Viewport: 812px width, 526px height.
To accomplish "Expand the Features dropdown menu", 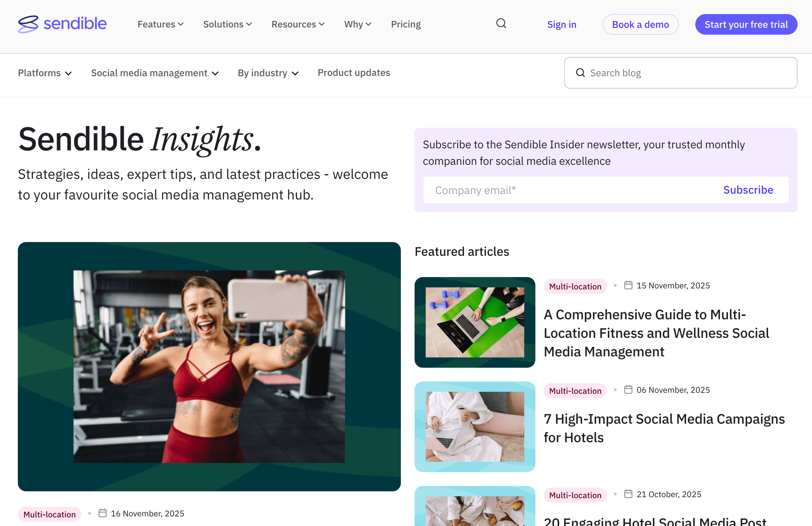I will coord(161,24).
